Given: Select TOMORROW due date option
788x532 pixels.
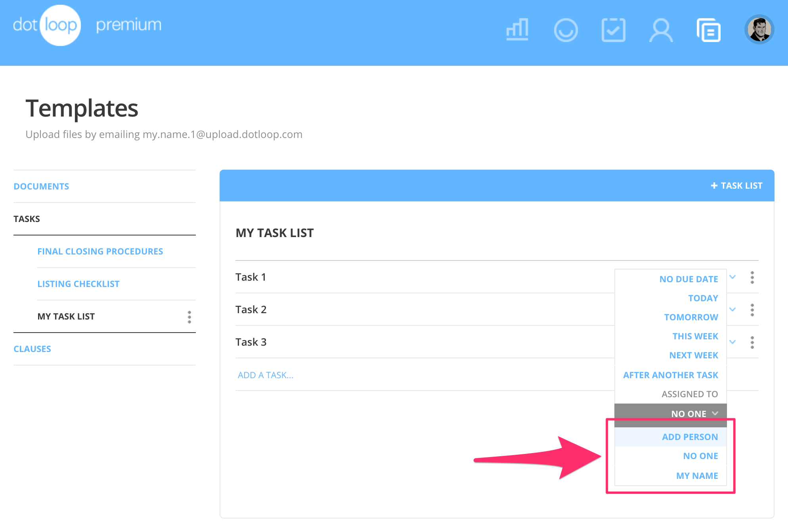Looking at the screenshot, I should click(x=691, y=317).
